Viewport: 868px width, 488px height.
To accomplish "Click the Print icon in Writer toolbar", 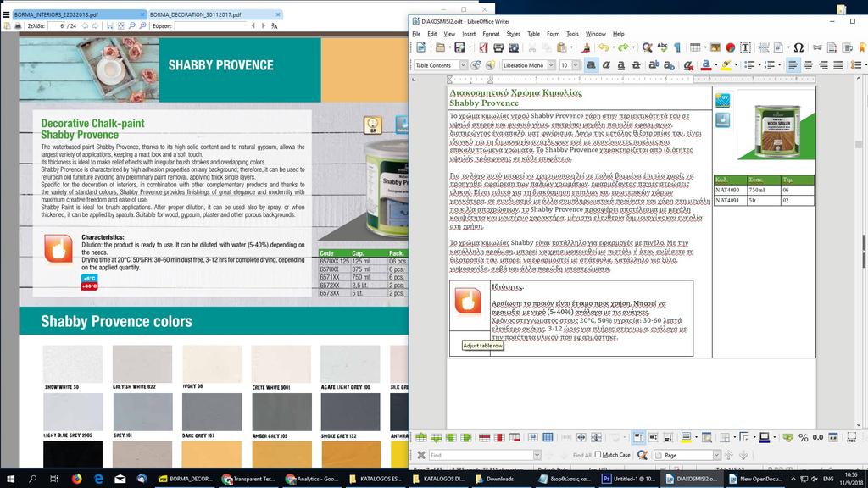I will tap(498, 48).
